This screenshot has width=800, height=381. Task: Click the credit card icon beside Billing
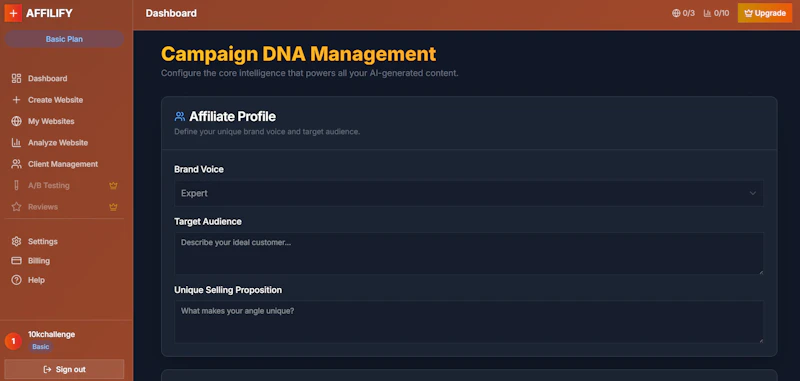[x=16, y=261]
